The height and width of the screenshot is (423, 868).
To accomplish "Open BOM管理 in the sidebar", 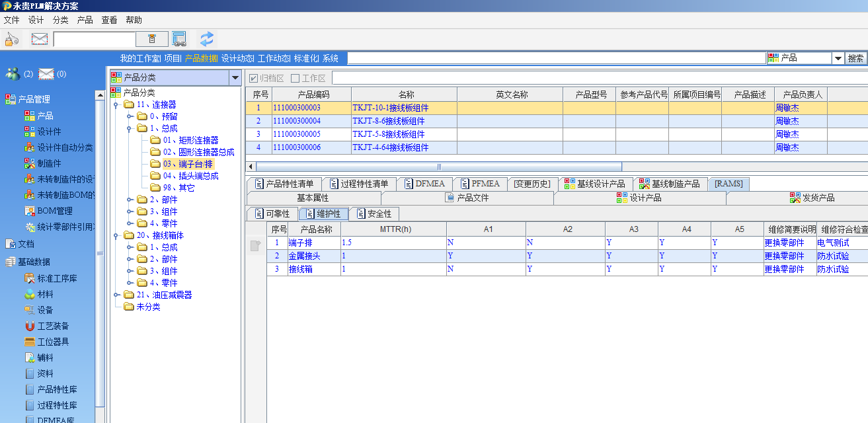I will coord(54,211).
